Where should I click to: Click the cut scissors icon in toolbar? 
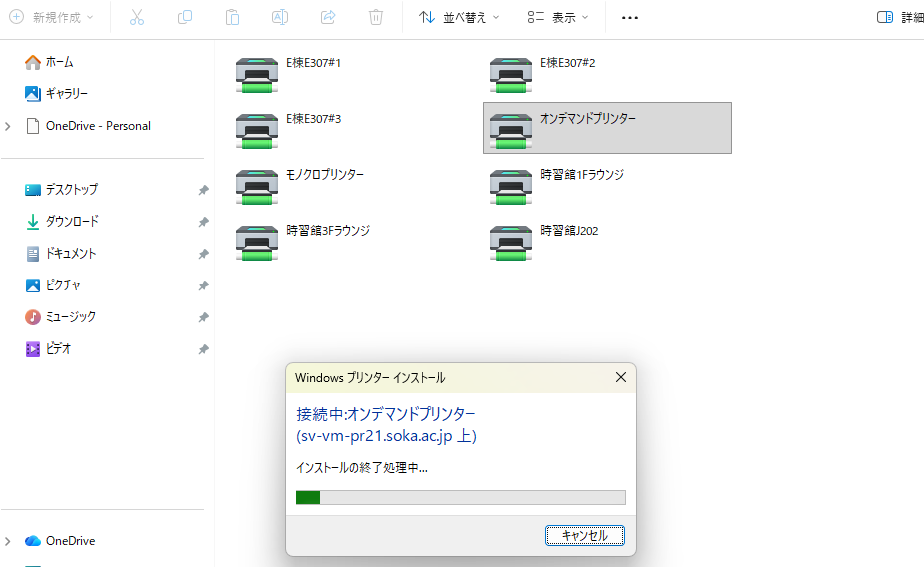[137, 17]
